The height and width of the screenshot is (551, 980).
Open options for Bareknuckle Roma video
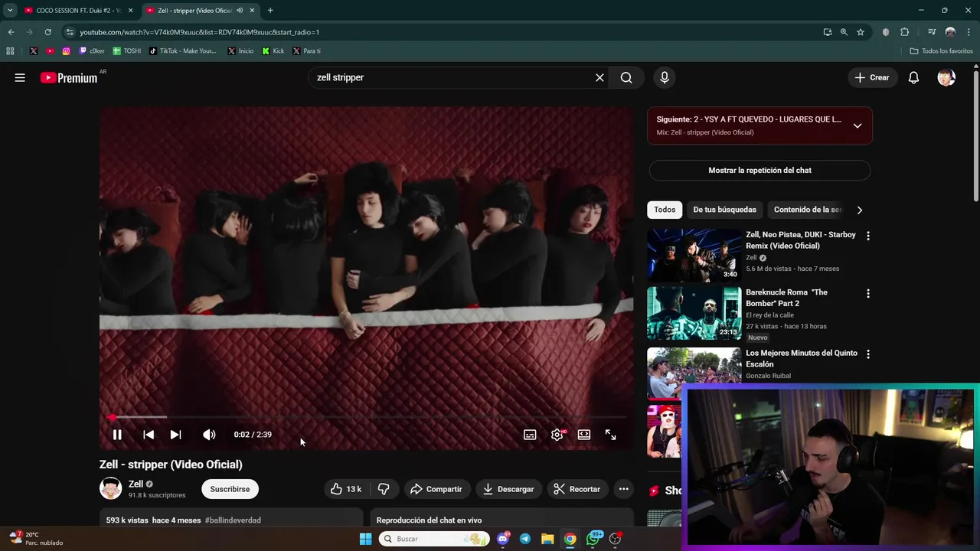pyautogui.click(x=867, y=293)
